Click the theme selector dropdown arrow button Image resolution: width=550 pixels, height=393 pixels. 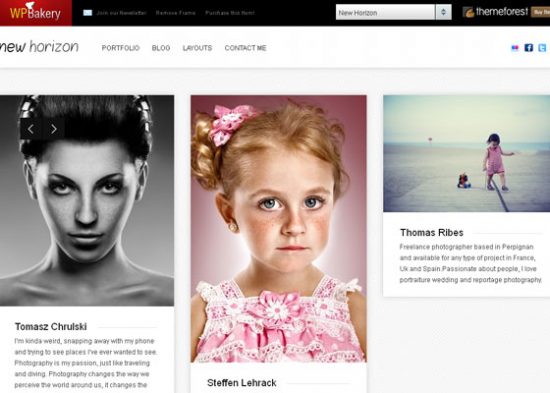click(x=443, y=12)
